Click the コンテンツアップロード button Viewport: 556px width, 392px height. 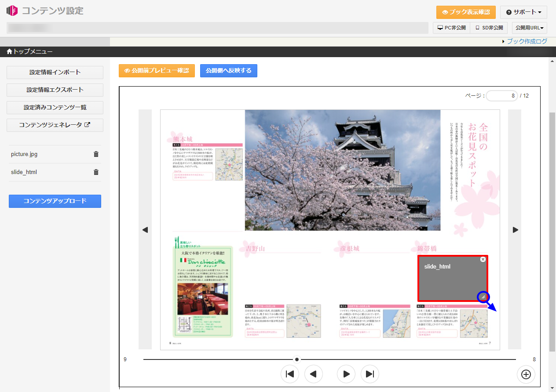[x=55, y=201]
